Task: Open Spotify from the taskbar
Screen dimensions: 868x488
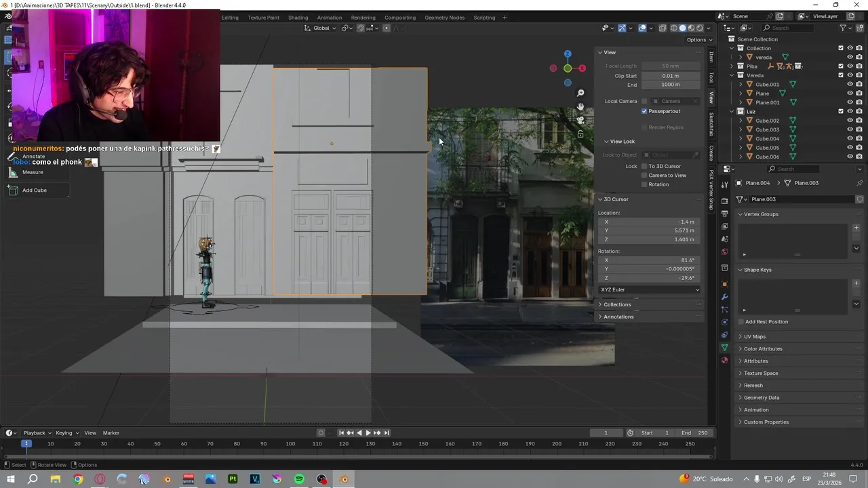Action: tap(299, 479)
